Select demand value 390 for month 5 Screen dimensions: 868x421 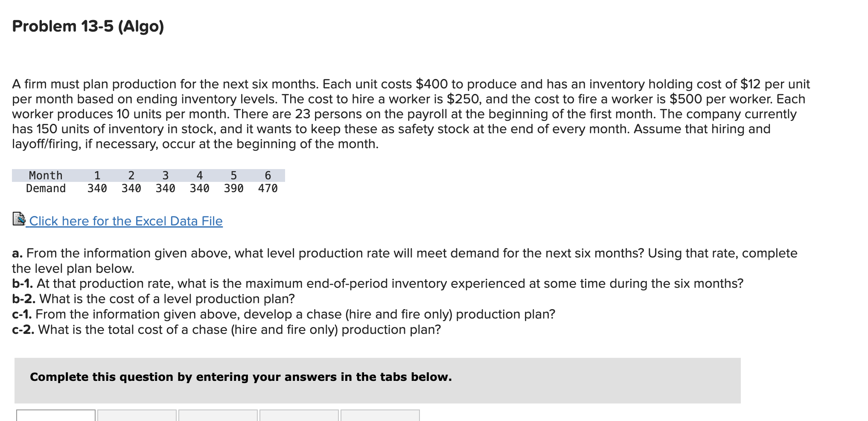coord(233,188)
